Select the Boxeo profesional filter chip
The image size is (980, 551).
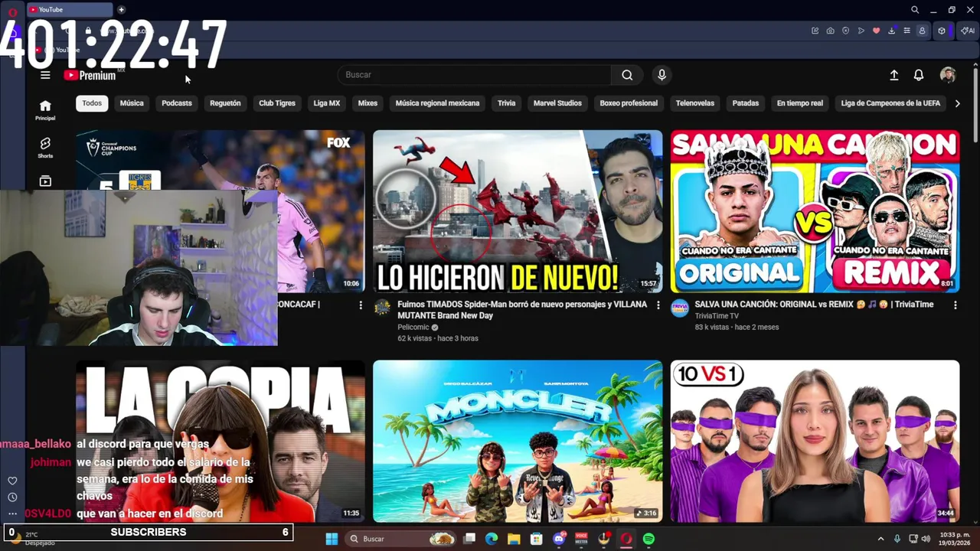pyautogui.click(x=629, y=103)
